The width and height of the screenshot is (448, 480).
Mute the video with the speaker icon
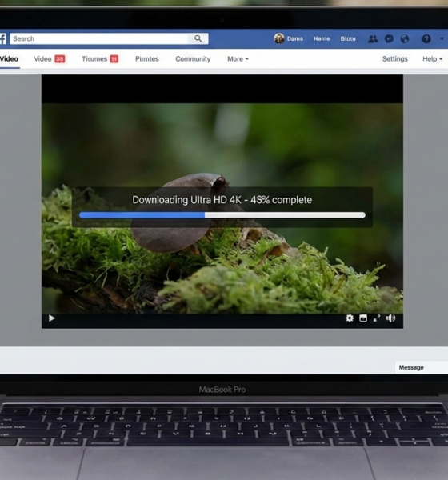point(390,318)
